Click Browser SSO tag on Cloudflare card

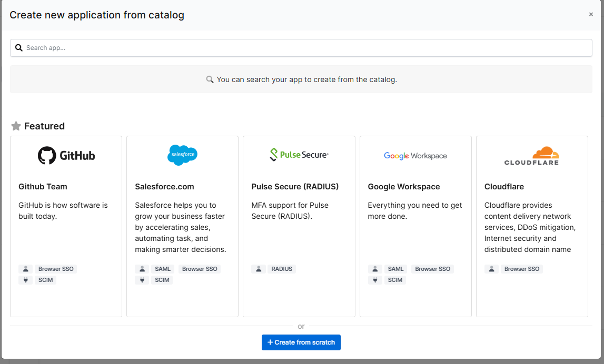click(x=522, y=269)
